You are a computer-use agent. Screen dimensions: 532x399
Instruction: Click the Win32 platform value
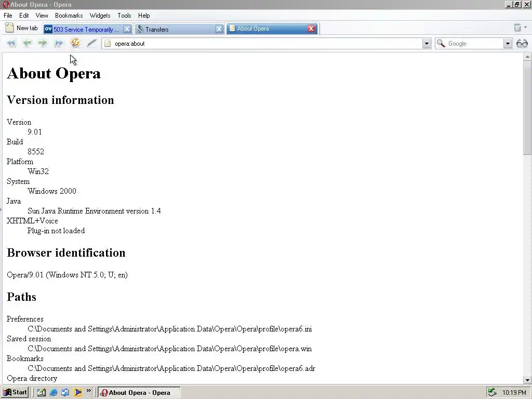click(x=38, y=171)
